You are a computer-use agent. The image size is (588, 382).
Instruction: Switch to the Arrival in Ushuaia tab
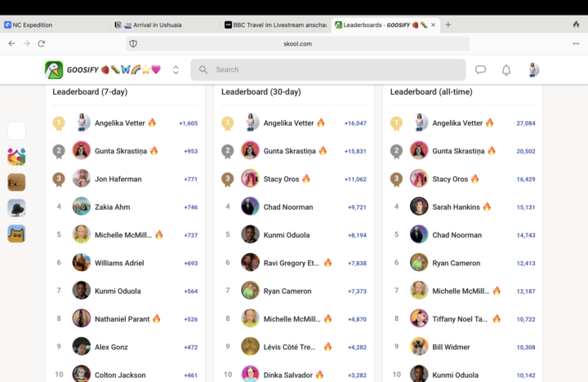pyautogui.click(x=165, y=24)
